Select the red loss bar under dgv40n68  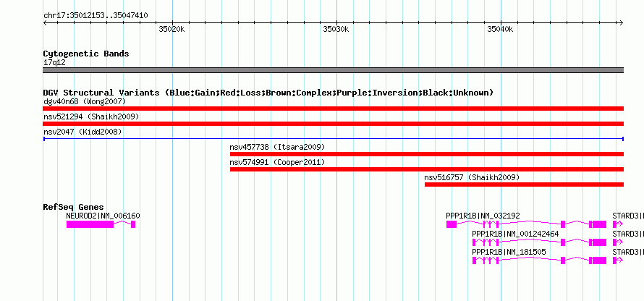point(333,109)
